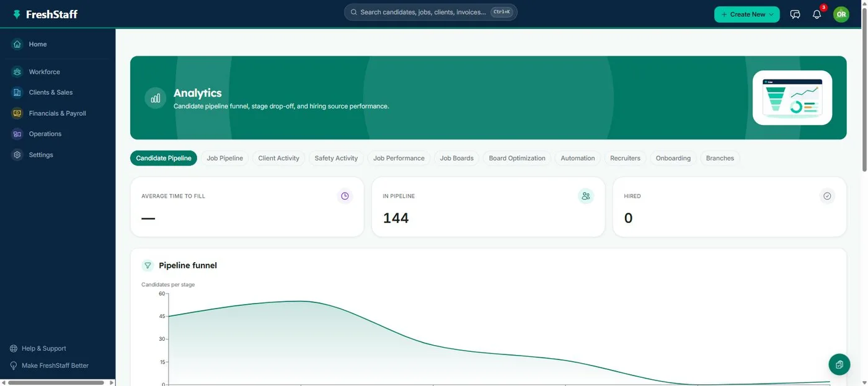
Task: Click the search magnifier icon
Action: tap(354, 12)
